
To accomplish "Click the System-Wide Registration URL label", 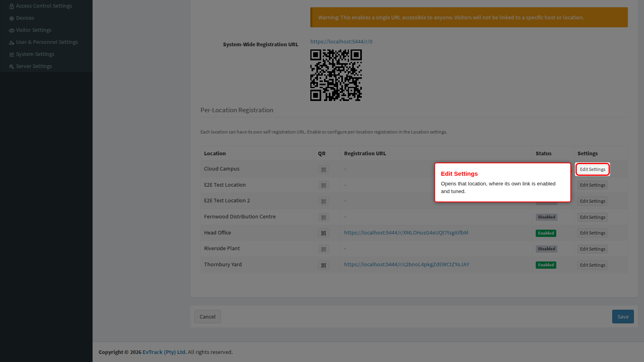I will point(261,44).
